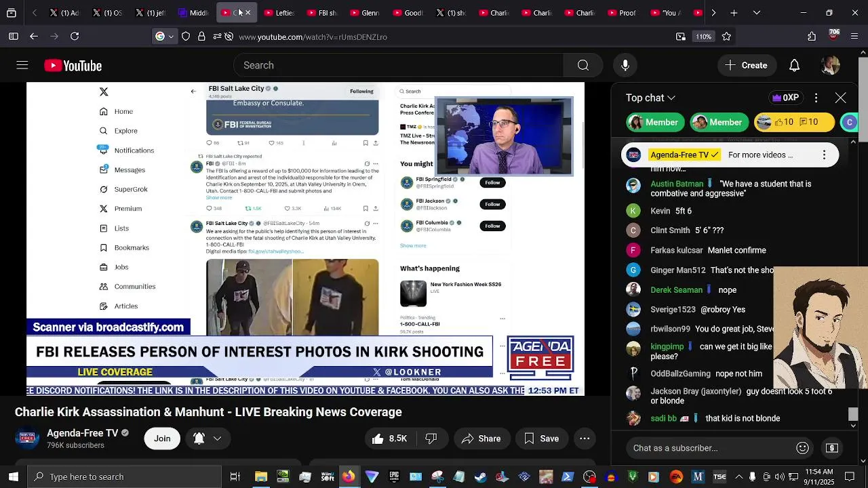Image resolution: width=868 pixels, height=488 pixels.
Task: Open a new browser tab
Action: click(734, 13)
